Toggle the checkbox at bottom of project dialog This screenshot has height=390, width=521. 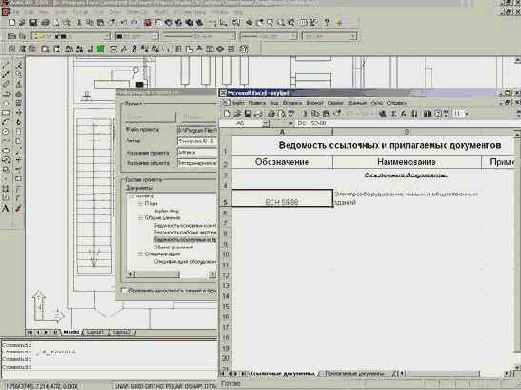point(124,291)
